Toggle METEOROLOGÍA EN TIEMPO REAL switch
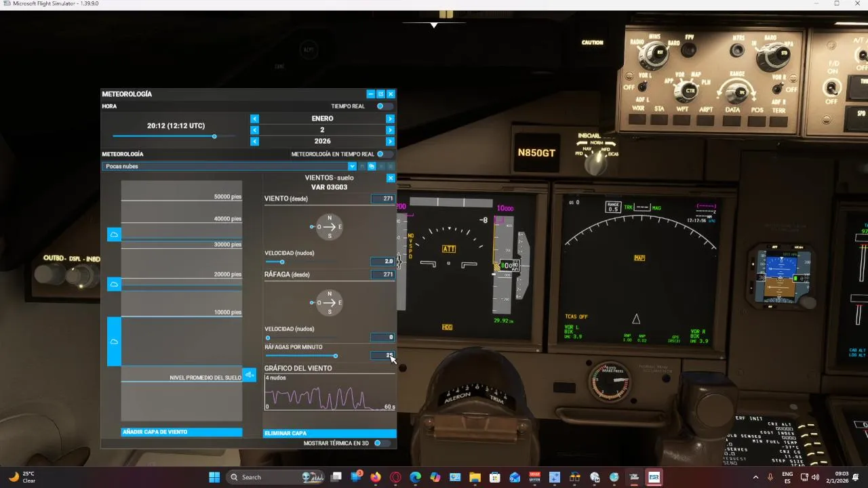This screenshot has height=488, width=868. point(384,155)
